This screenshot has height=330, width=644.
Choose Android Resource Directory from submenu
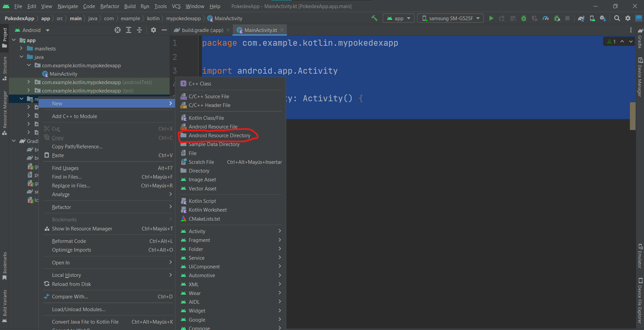click(x=219, y=136)
